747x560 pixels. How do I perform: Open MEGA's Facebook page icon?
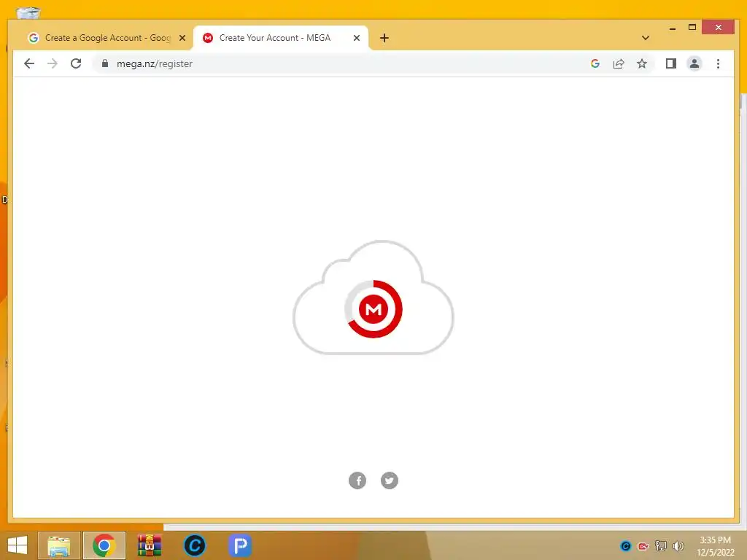pos(357,481)
